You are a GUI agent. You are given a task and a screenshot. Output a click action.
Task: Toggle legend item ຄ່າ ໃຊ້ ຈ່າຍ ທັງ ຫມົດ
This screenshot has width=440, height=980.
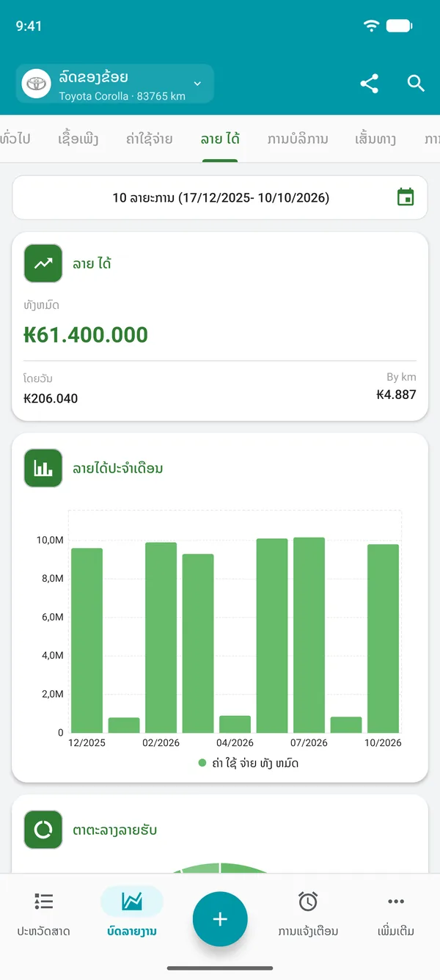click(x=249, y=763)
